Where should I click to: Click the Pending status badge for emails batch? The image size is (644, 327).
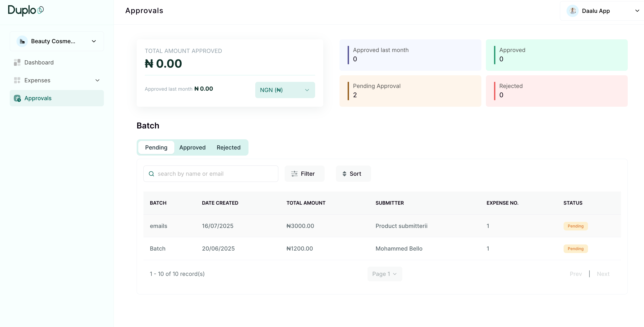click(575, 226)
